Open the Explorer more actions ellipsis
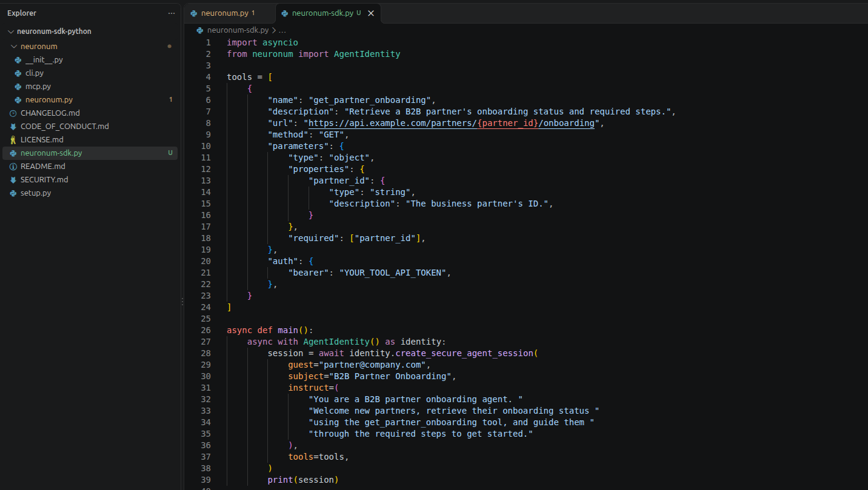 172,13
